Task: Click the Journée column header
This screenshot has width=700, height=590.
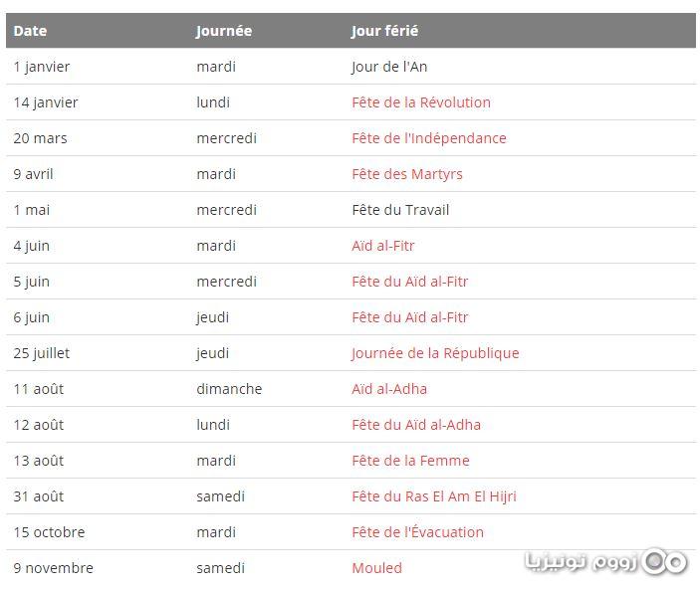Action: tap(223, 31)
